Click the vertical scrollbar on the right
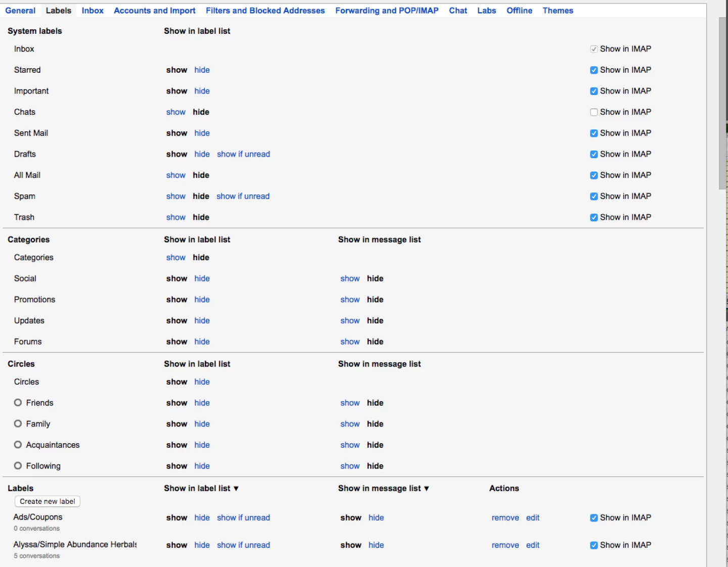Screen dimensions: 728x567 coord(721,101)
